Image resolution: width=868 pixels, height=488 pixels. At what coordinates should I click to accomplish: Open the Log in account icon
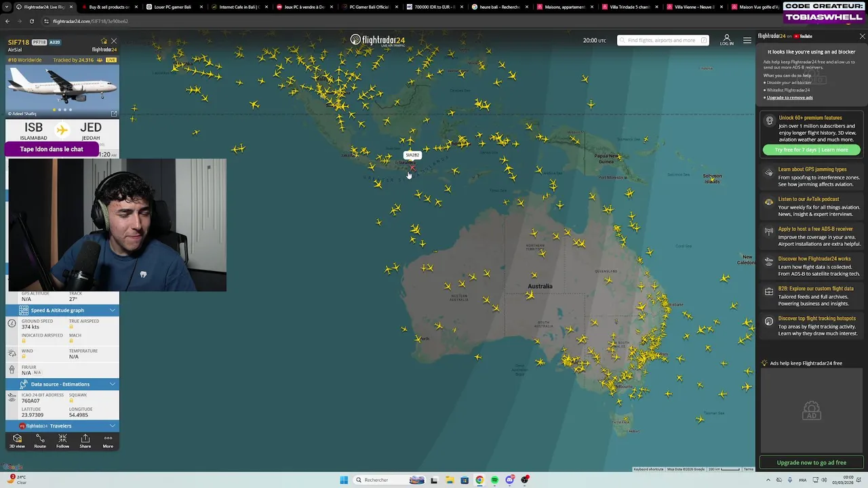point(726,40)
